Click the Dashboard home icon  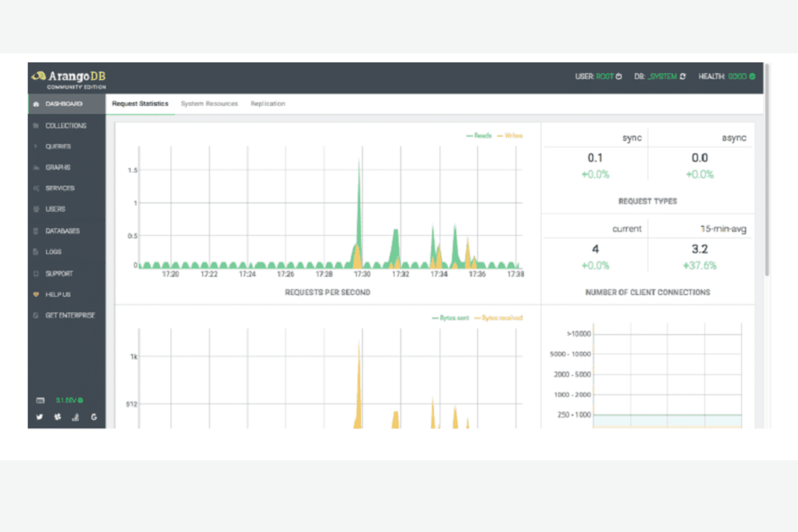[36, 104]
